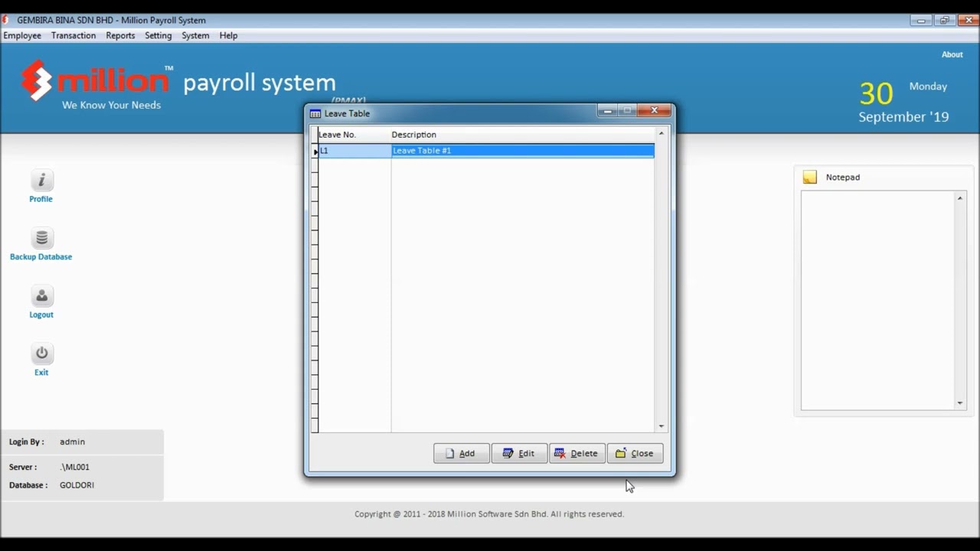Click the Million app icon in title bar

click(6, 20)
